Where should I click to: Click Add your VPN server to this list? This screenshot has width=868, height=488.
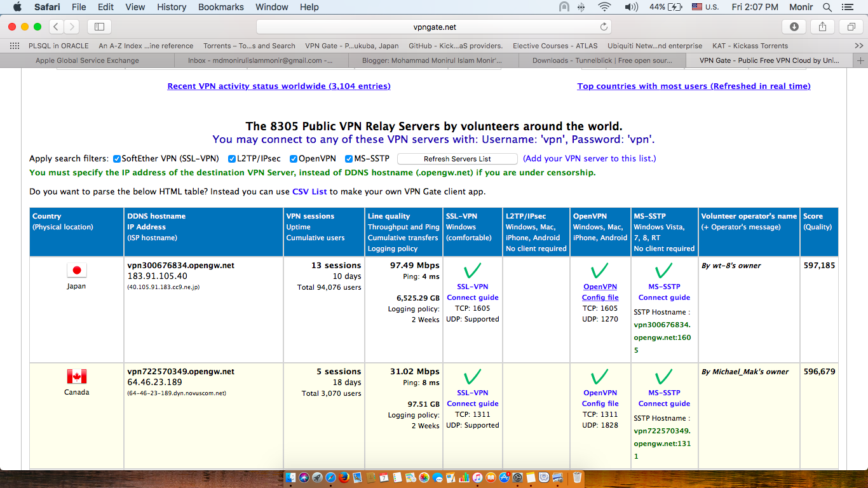[x=590, y=158]
